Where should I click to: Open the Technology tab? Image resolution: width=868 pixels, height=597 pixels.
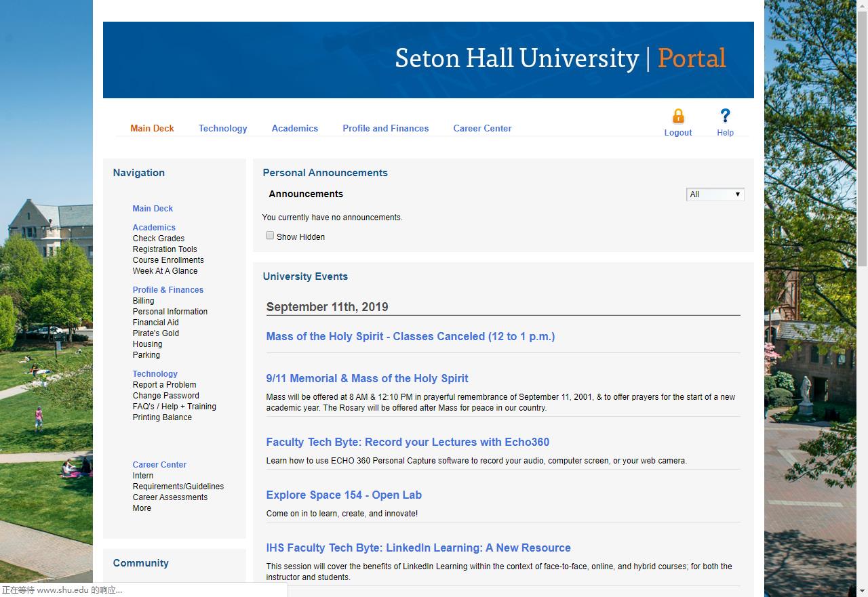pos(222,128)
